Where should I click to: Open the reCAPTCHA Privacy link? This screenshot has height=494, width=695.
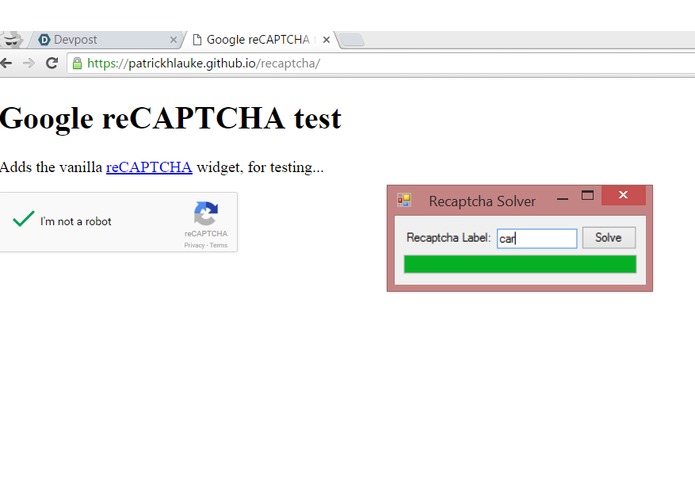[x=194, y=245]
